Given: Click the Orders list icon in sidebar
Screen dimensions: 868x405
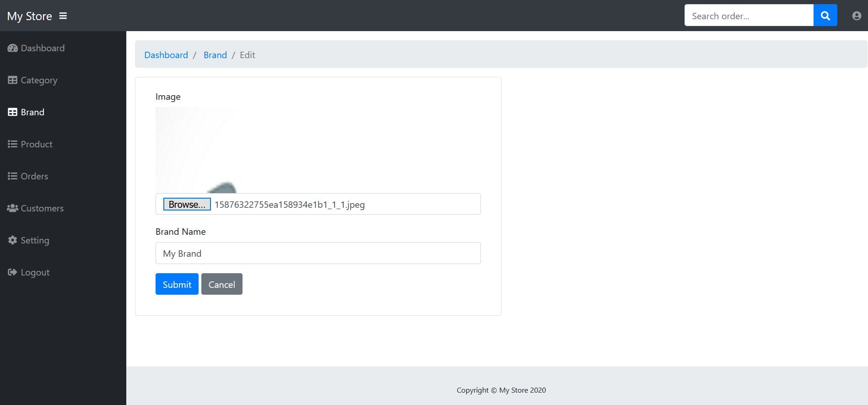Looking at the screenshot, I should (13, 176).
